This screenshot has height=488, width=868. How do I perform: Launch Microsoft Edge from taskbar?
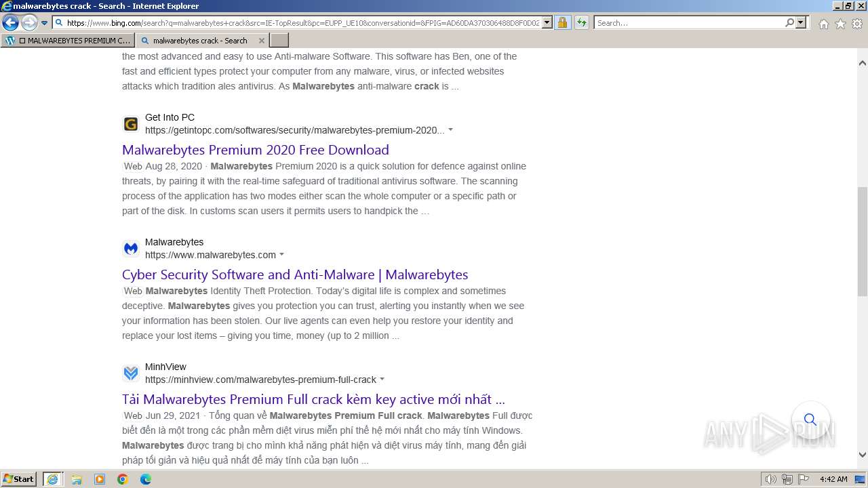146,479
